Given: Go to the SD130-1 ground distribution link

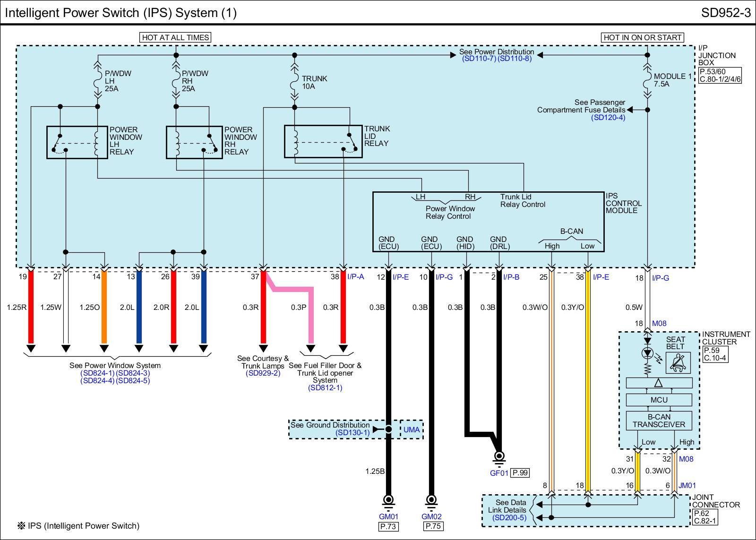Looking at the screenshot, I should 352,433.
